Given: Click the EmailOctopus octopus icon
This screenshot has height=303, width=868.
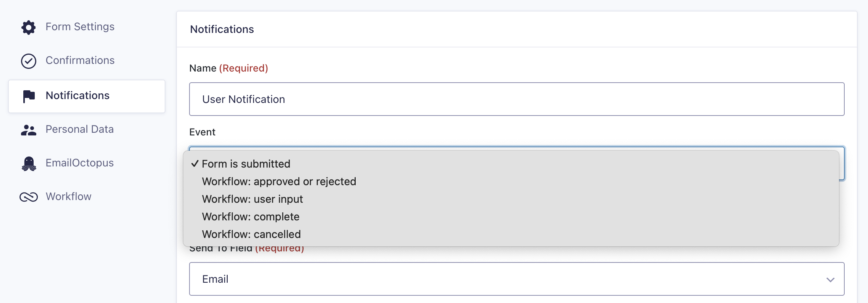Looking at the screenshot, I should tap(29, 164).
